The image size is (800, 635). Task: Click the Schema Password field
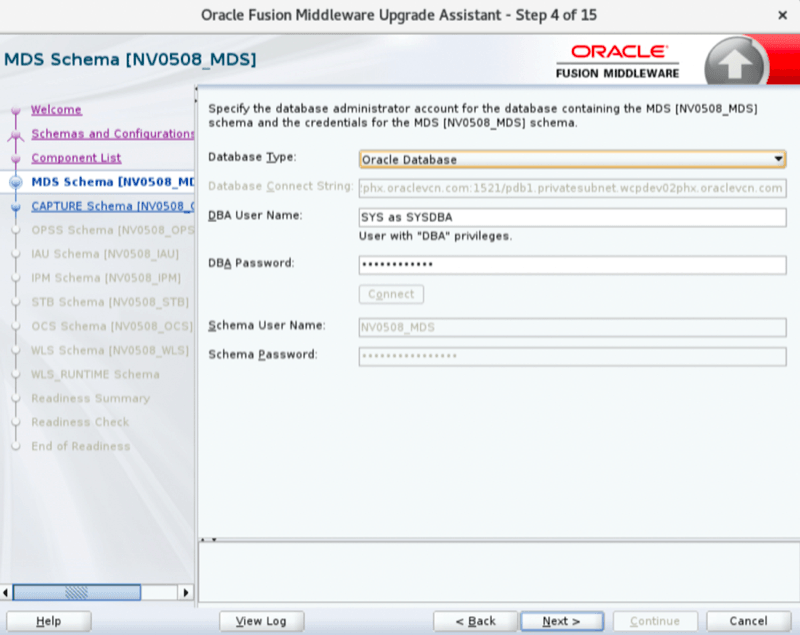tap(572, 357)
